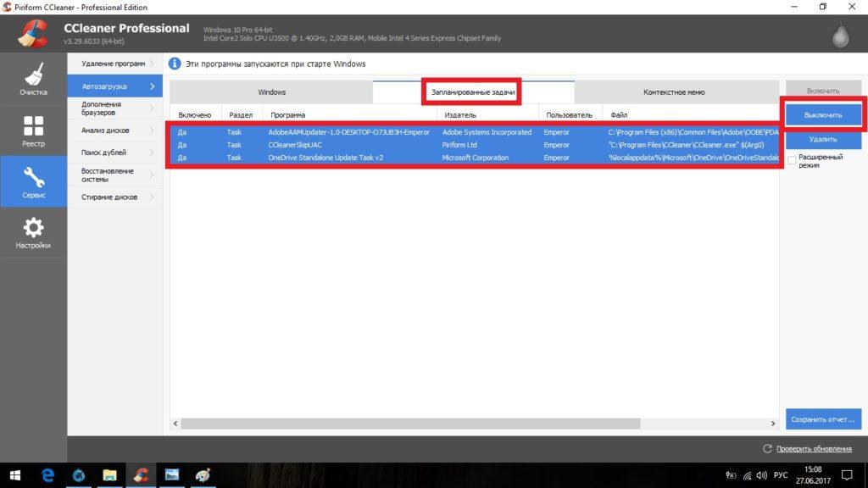This screenshot has height=488, width=868.
Task: Click the blue info icon
Action: [175, 64]
